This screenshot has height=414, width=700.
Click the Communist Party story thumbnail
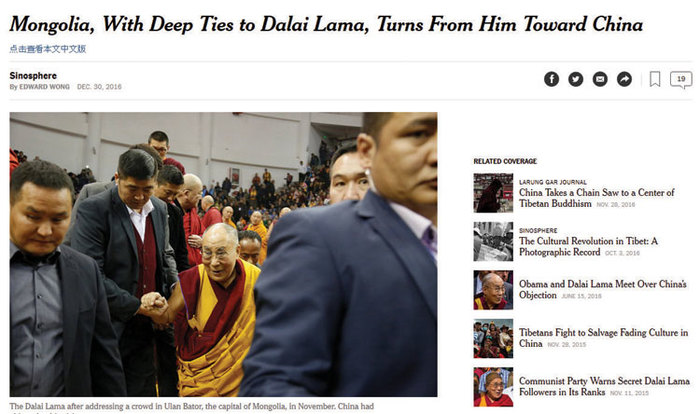coord(493,387)
